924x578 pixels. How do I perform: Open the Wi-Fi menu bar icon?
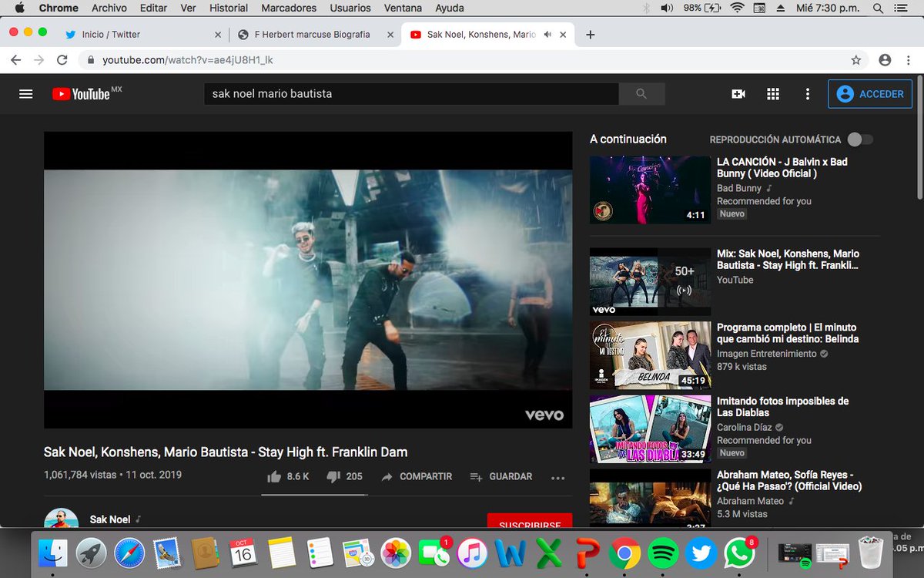(x=737, y=8)
